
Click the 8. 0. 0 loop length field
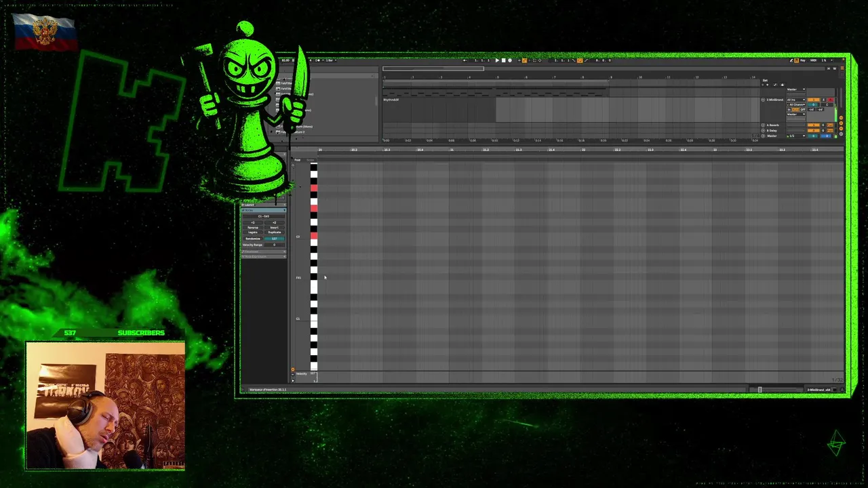click(x=604, y=60)
